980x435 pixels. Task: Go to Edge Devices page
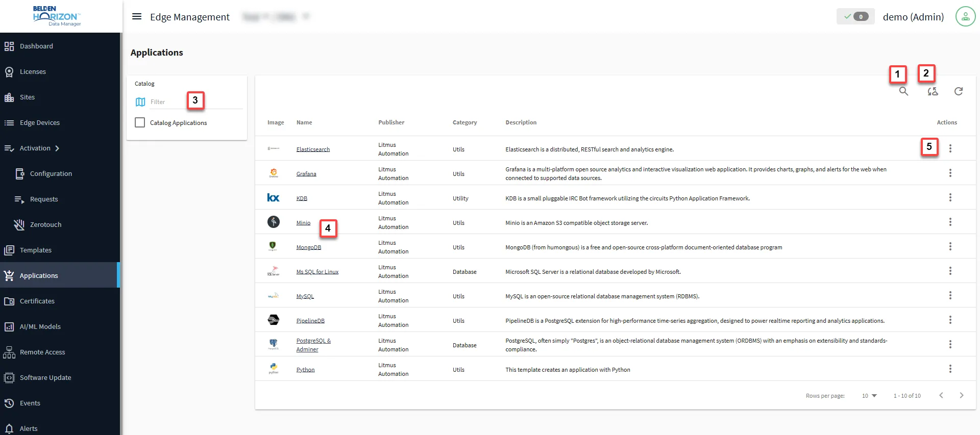click(x=60, y=122)
